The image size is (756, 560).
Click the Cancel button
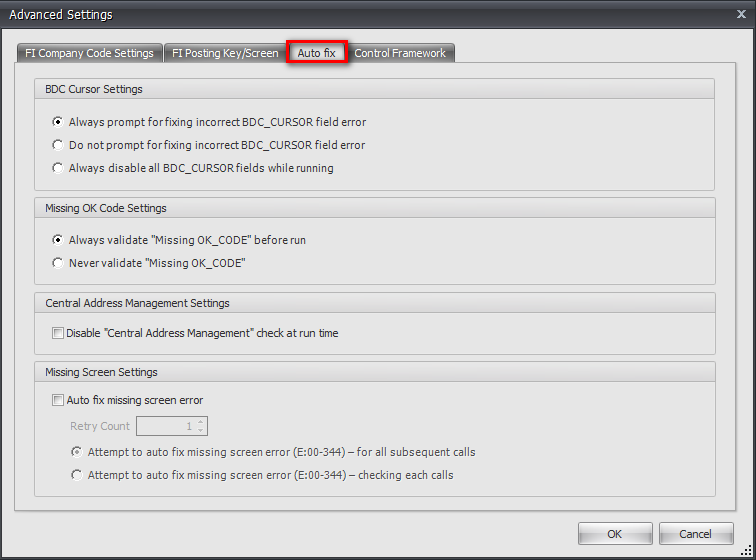pyautogui.click(x=696, y=534)
